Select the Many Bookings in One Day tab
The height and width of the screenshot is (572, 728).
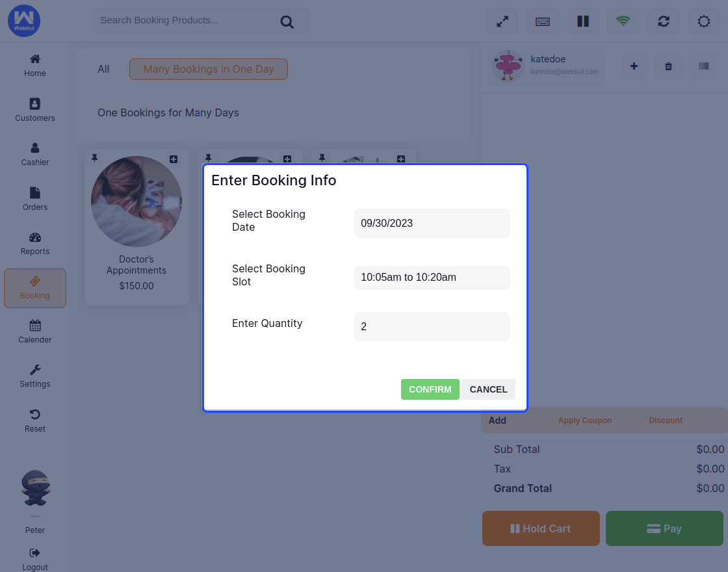point(208,69)
